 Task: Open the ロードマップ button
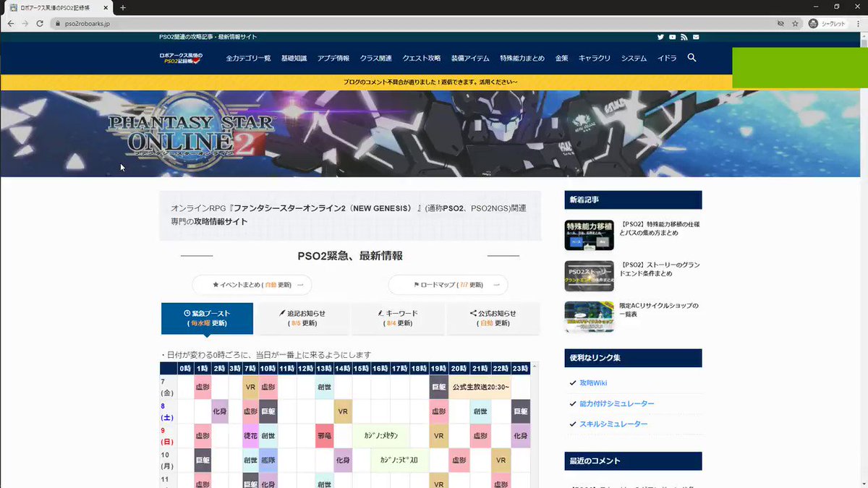448,285
